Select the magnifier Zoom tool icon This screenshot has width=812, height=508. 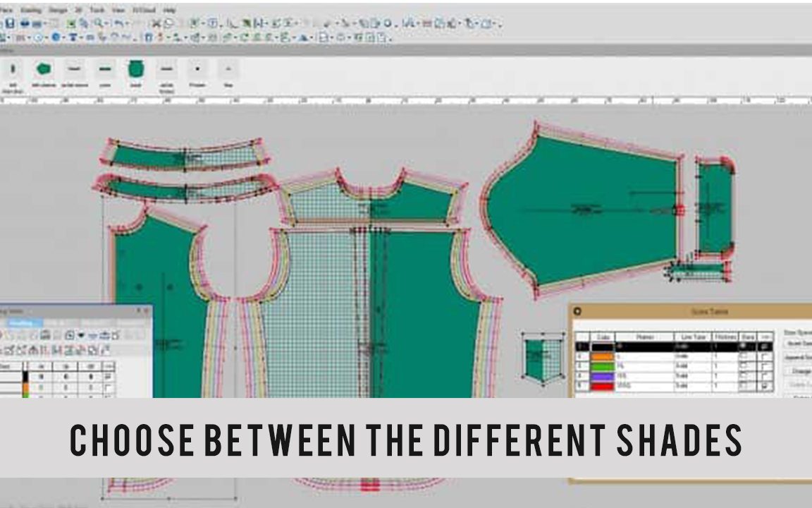(98, 23)
